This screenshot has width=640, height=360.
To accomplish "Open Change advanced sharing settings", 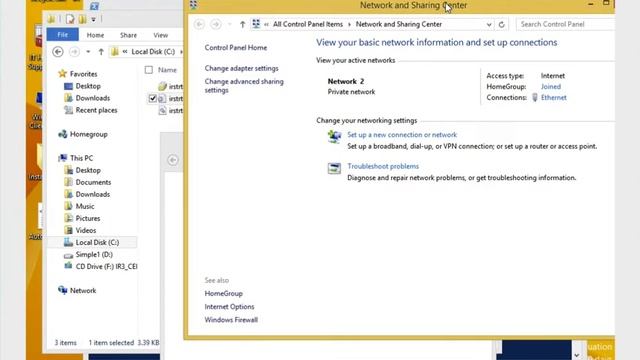I will point(244,86).
